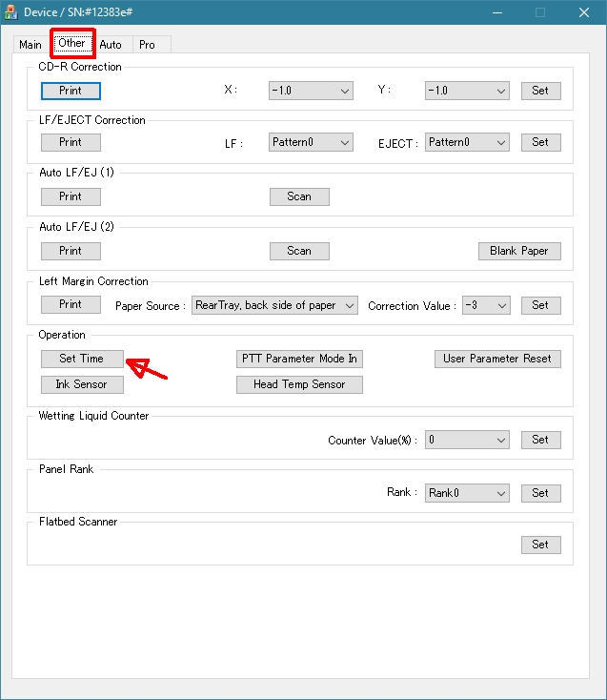Open CD-R Correction X value dropdown
This screenshot has width=607, height=700.
[x=311, y=91]
